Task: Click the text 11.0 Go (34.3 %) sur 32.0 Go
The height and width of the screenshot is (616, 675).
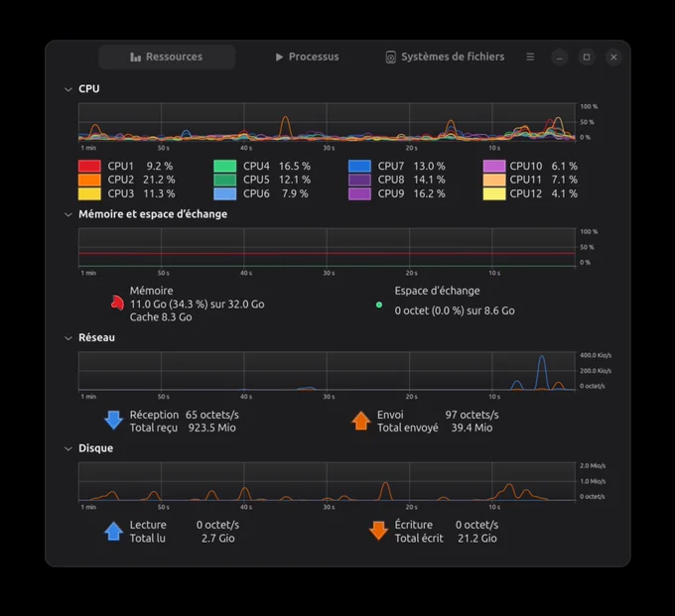Action: tap(198, 305)
